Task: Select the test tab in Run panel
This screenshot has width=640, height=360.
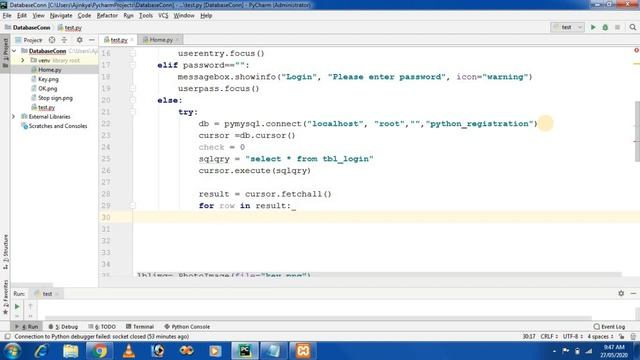Action: [47, 293]
